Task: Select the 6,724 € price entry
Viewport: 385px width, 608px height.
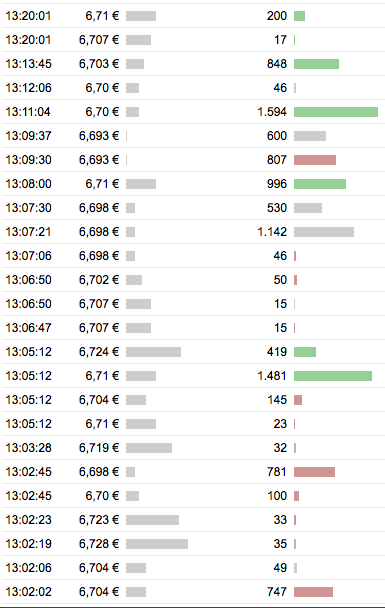Action: coord(99,352)
